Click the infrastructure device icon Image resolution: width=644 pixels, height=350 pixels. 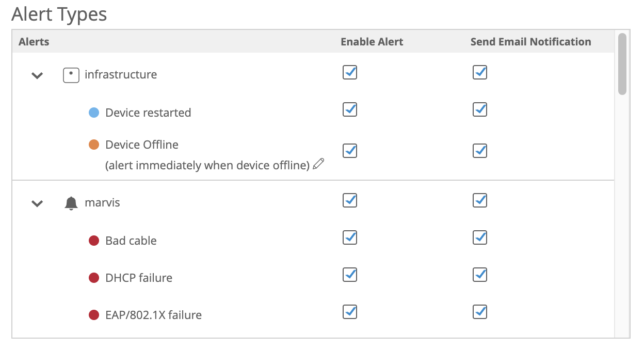(x=71, y=75)
